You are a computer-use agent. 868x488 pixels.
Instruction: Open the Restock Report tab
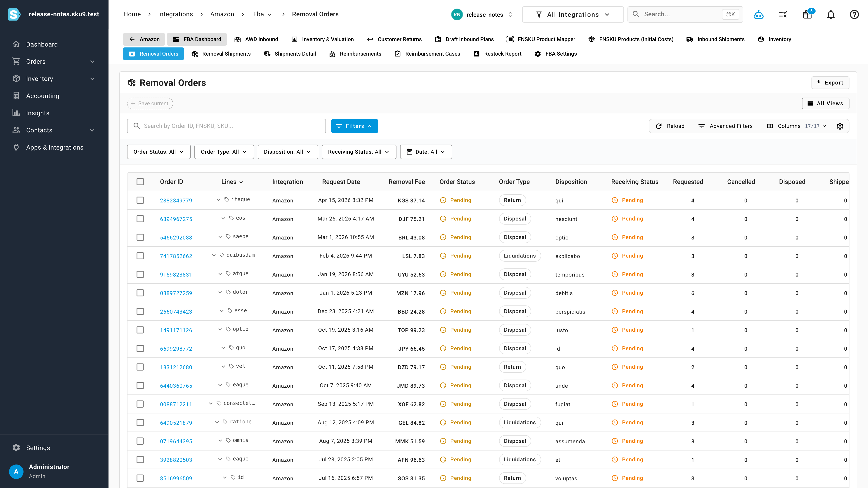point(497,54)
